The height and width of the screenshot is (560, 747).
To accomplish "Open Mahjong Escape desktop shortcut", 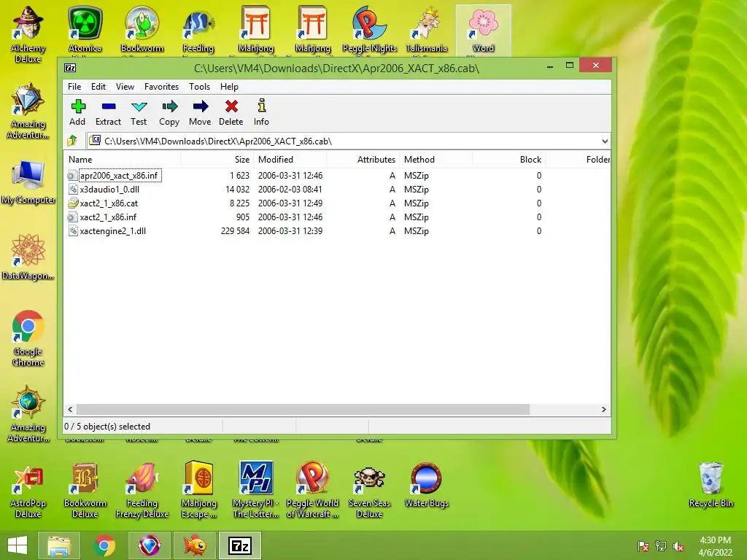I will coord(198,491).
